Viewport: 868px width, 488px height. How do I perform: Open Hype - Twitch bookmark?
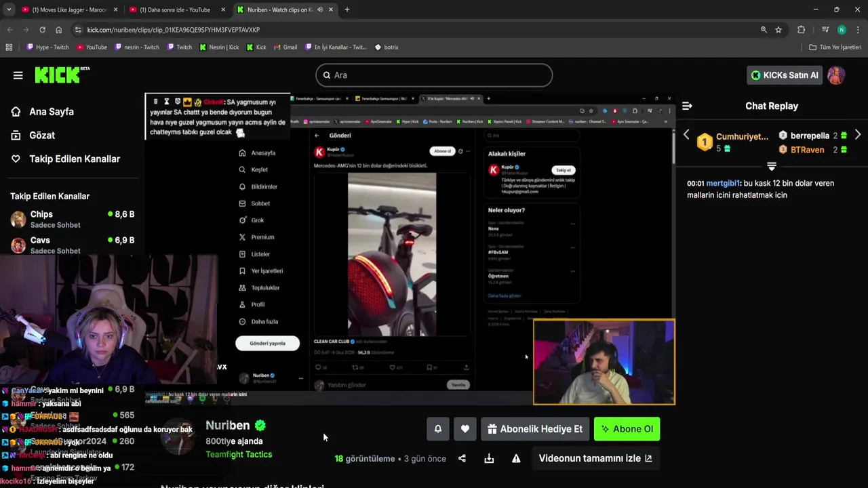coord(47,47)
